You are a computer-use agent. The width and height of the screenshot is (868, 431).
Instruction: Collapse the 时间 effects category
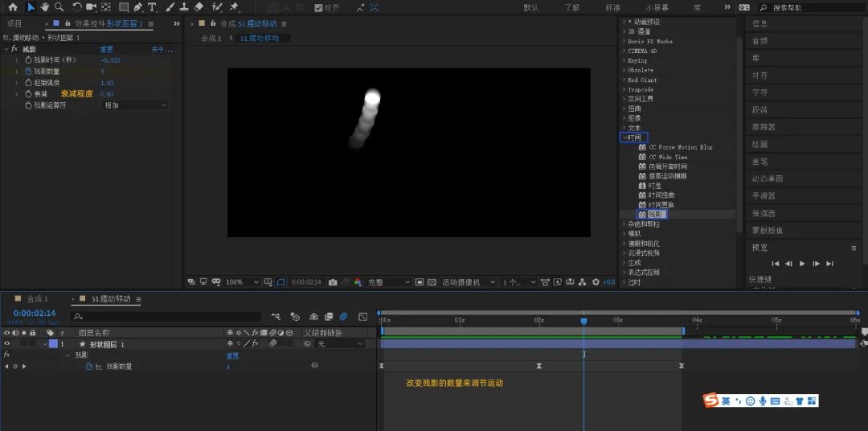tap(624, 138)
